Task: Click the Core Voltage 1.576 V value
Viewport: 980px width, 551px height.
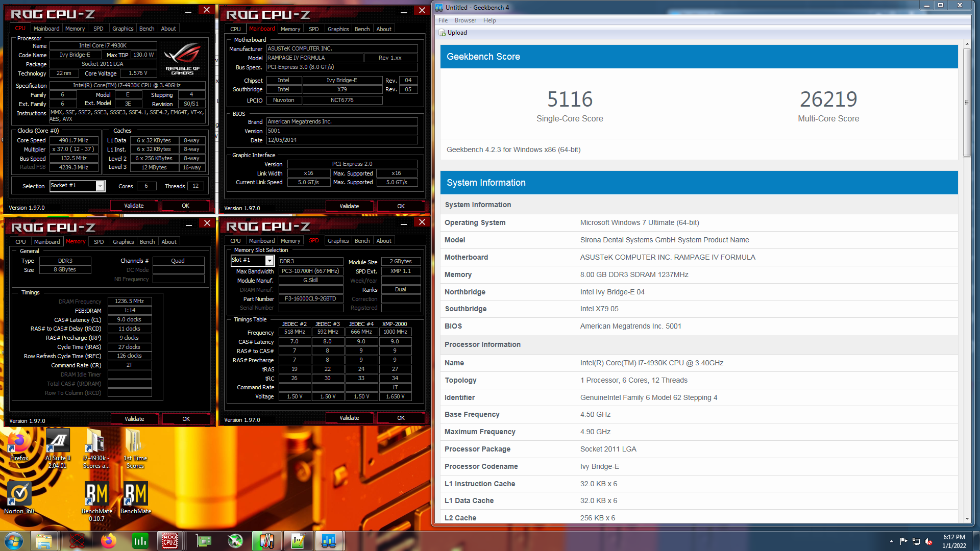Action: click(138, 73)
